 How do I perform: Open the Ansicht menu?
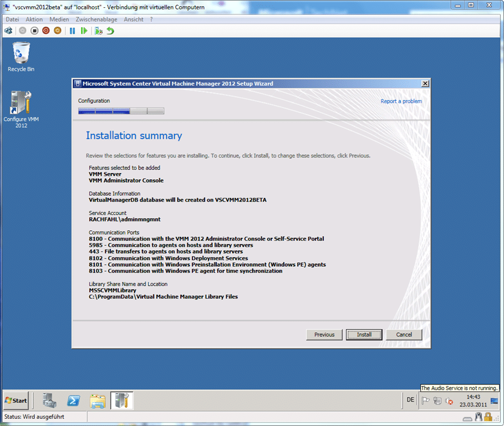(134, 19)
